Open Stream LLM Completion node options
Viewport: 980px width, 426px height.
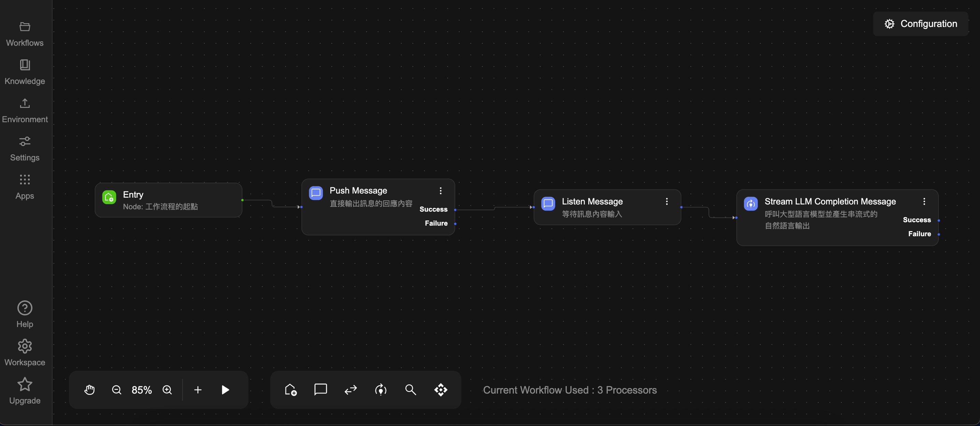click(924, 201)
